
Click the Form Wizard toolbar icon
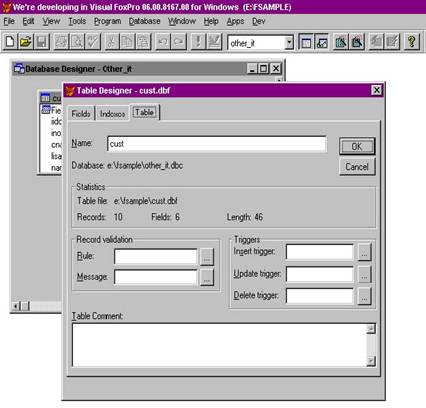(x=341, y=42)
